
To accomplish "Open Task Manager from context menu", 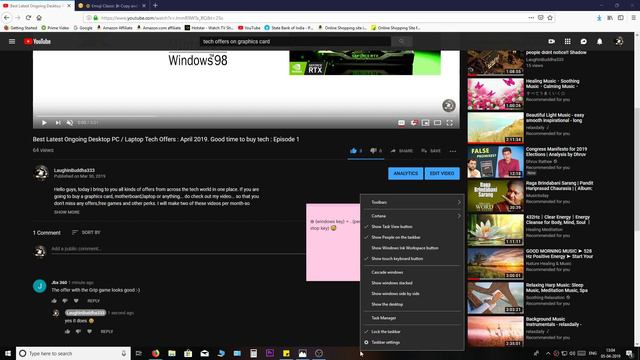I will pos(412,318).
